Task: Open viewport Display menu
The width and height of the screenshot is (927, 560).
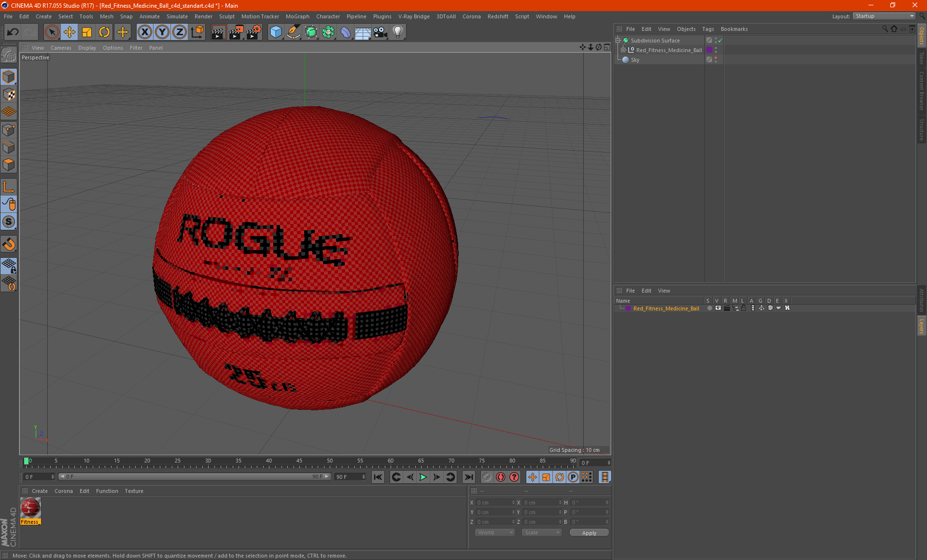Action: click(87, 48)
